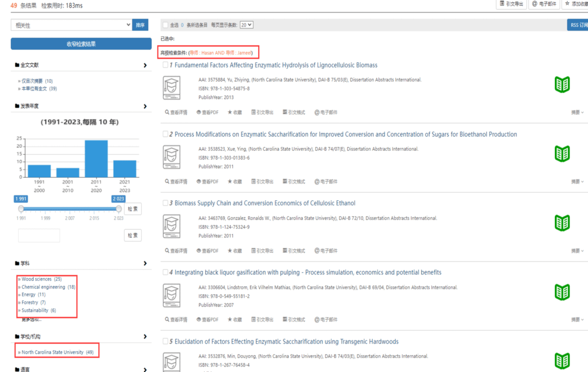Export citation (引文导出) for result 1
Viewport: 588px width, 372px height.
coord(262,112)
